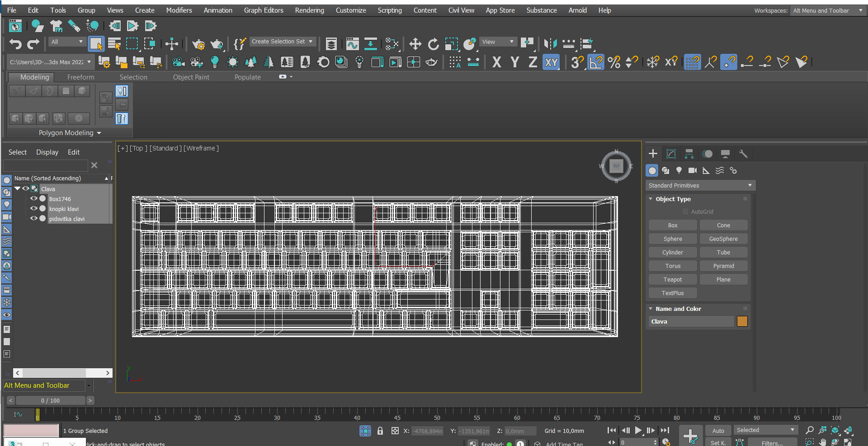Open the selection filter All dropdown
868x446 pixels.
click(x=67, y=42)
